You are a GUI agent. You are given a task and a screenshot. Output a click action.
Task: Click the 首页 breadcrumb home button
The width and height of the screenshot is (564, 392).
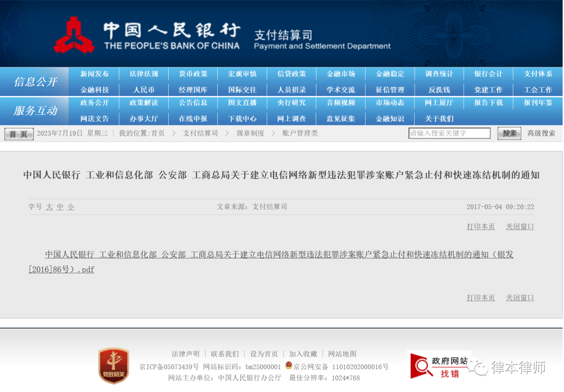18,134
